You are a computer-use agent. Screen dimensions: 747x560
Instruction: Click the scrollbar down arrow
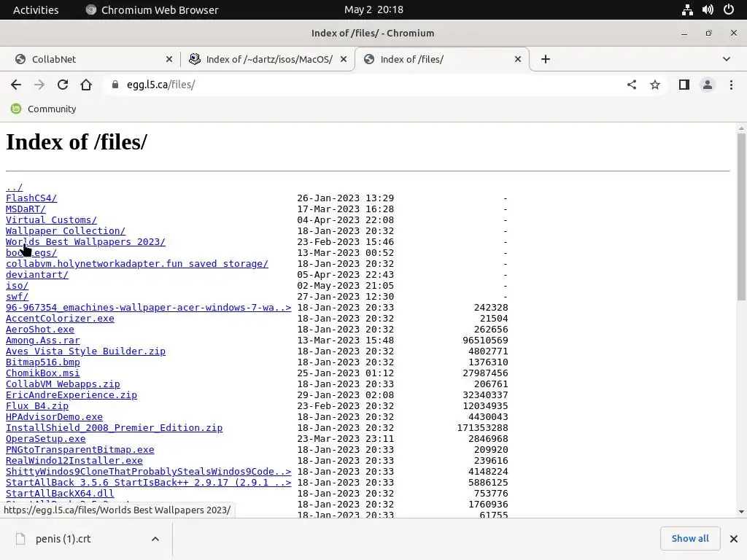(741, 513)
